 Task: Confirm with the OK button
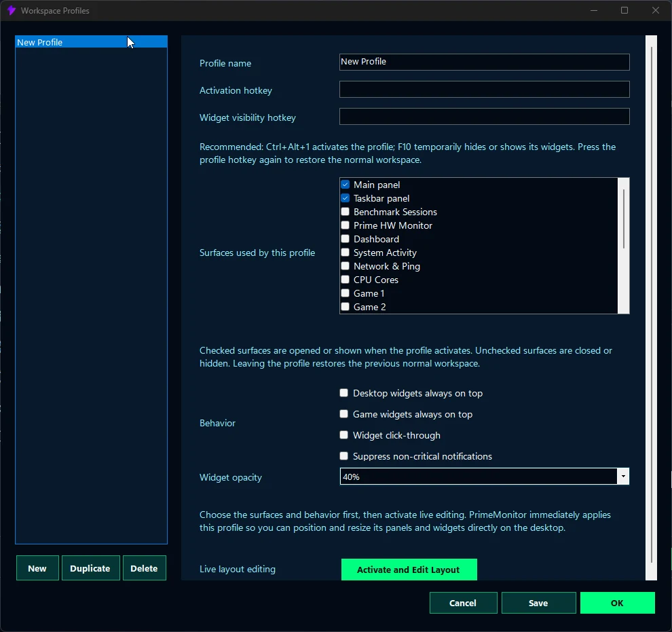pyautogui.click(x=618, y=603)
